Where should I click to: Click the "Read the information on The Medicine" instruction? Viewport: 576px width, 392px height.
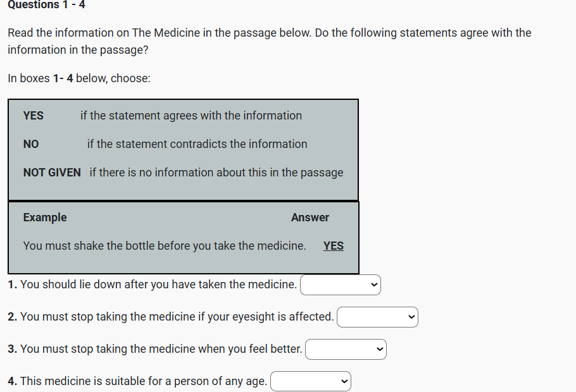click(x=269, y=40)
